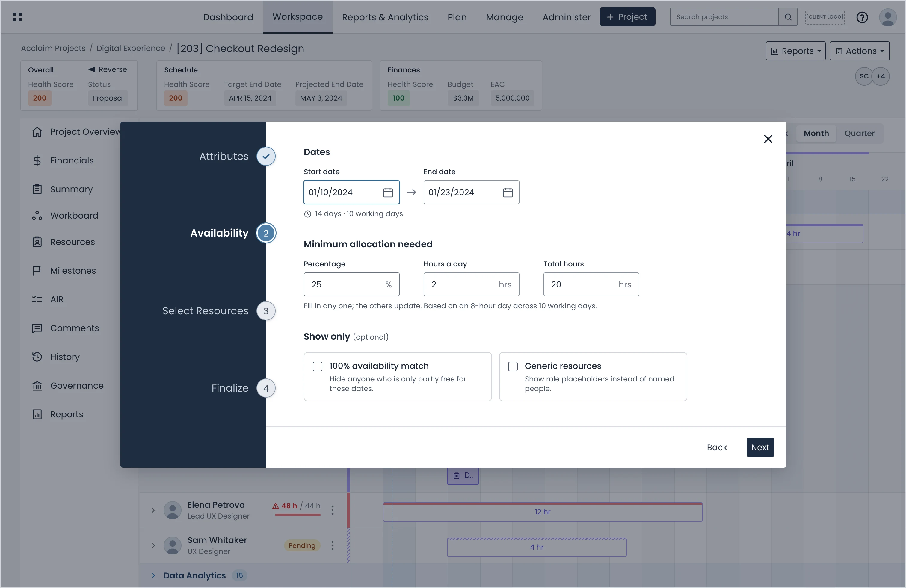Click the Milestones flag icon
The image size is (906, 588).
click(37, 271)
